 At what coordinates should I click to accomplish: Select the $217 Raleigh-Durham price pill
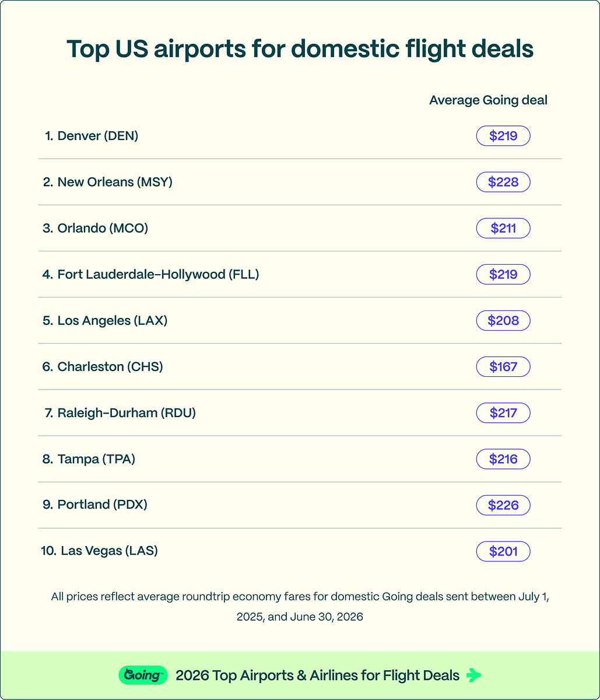(503, 413)
